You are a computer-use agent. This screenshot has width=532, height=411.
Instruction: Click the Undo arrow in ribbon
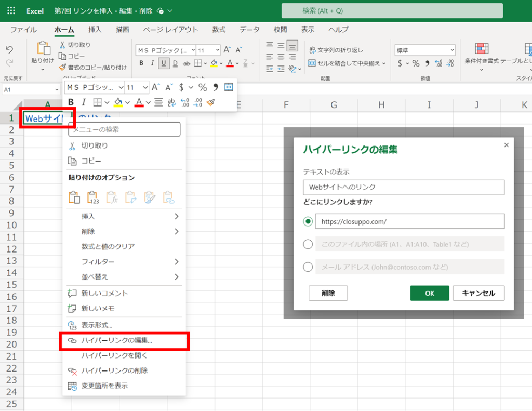[x=9, y=50]
